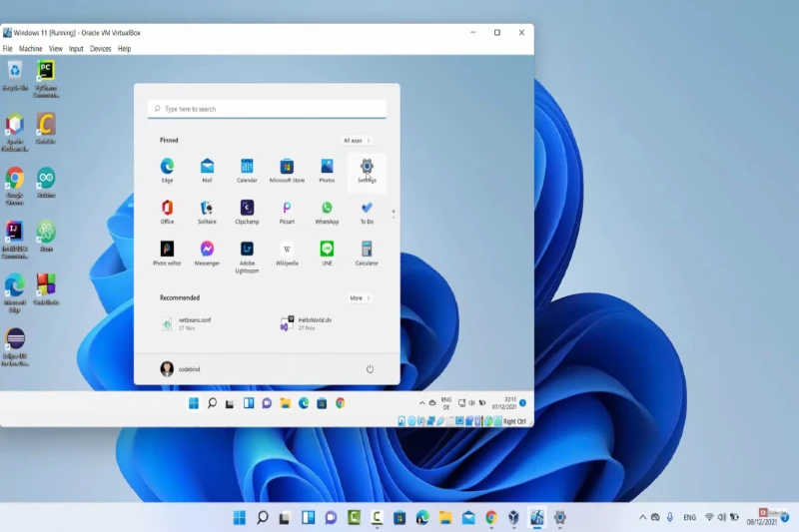Image resolution: width=799 pixels, height=532 pixels.
Task: Open VirtualBox icon in host taskbar
Action: click(x=513, y=518)
